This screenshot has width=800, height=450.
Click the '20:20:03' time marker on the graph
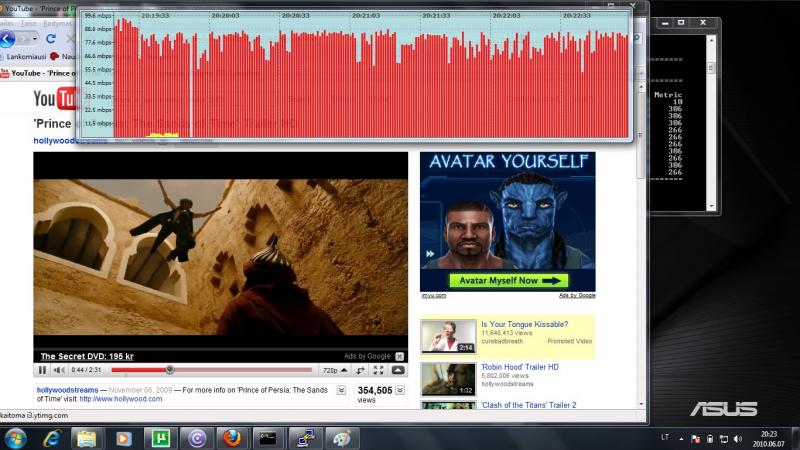pyautogui.click(x=225, y=16)
